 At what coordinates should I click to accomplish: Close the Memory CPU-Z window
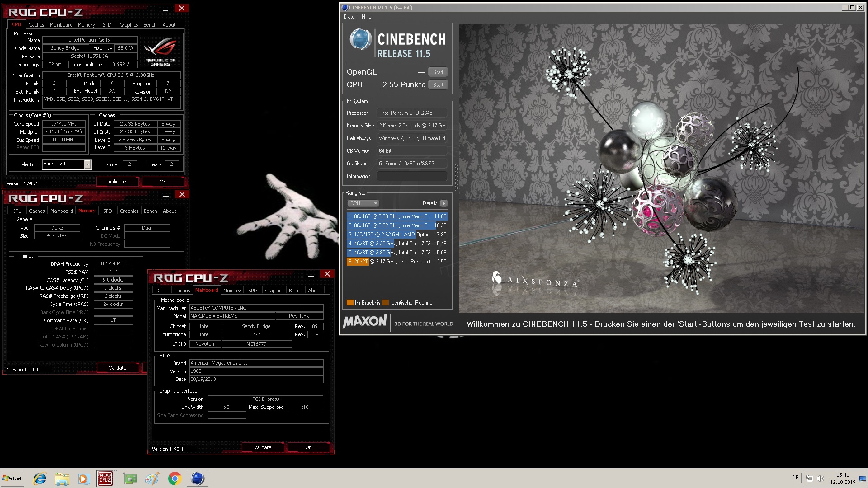(182, 194)
